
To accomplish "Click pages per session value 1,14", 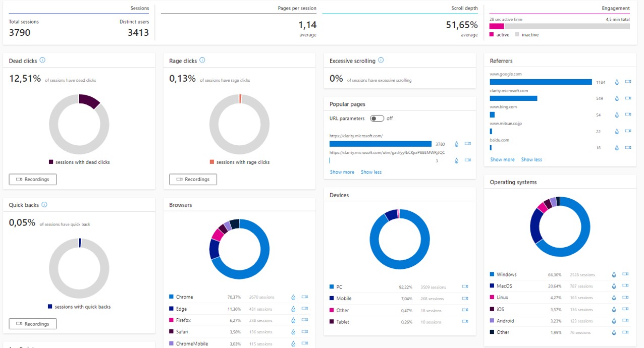I will (307, 25).
